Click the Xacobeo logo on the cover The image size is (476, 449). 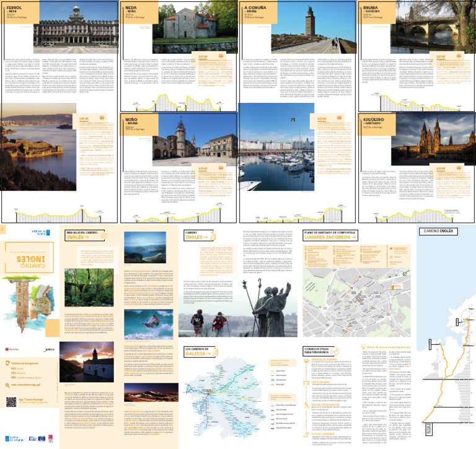tap(49, 350)
